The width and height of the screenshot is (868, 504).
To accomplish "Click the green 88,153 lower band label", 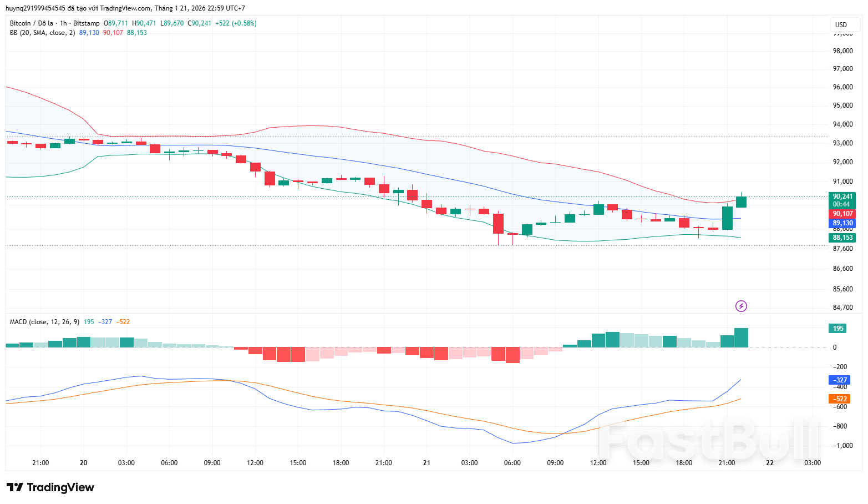I will pos(842,238).
